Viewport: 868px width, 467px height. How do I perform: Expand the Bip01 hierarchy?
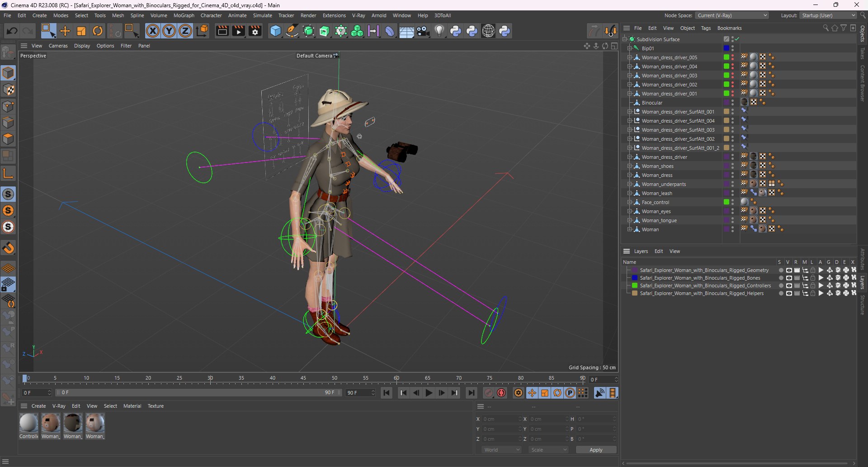[x=629, y=48]
